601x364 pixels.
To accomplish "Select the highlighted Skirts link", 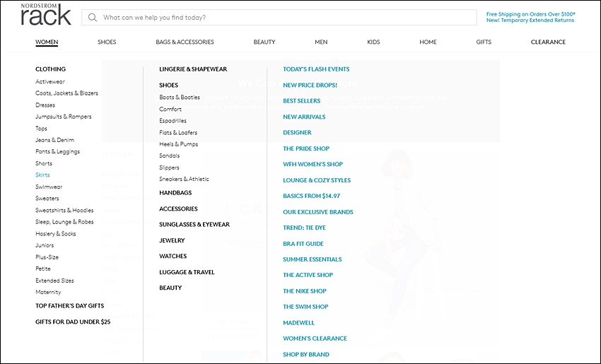I will pos(42,175).
